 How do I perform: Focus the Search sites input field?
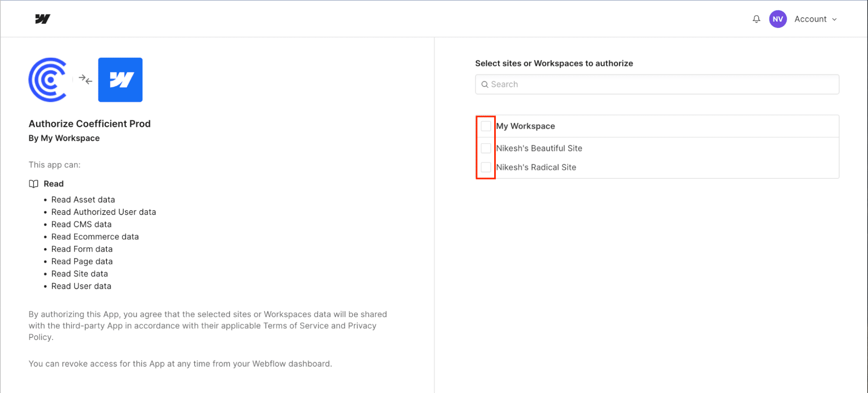point(657,84)
